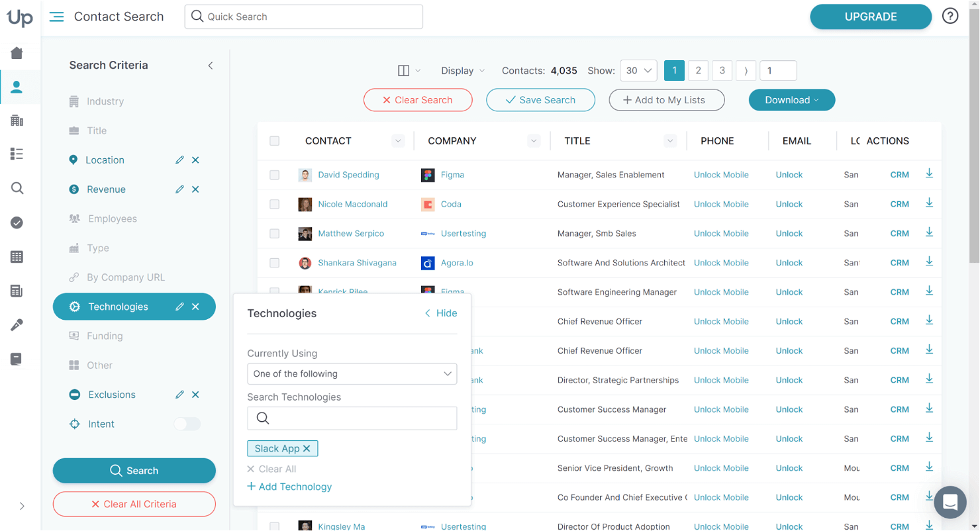Click Add Technology link
Image resolution: width=980 pixels, height=531 pixels.
point(289,487)
